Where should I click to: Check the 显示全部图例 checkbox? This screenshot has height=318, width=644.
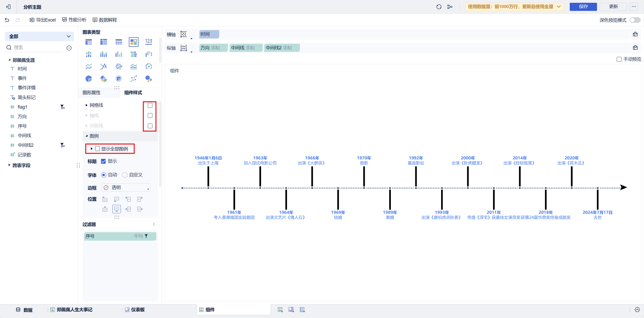coord(98,149)
